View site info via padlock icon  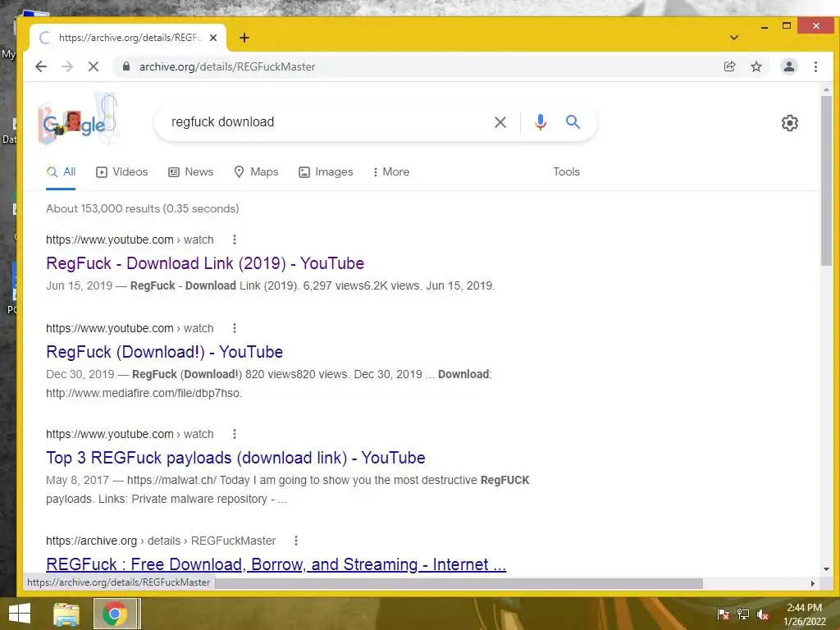tap(126, 66)
